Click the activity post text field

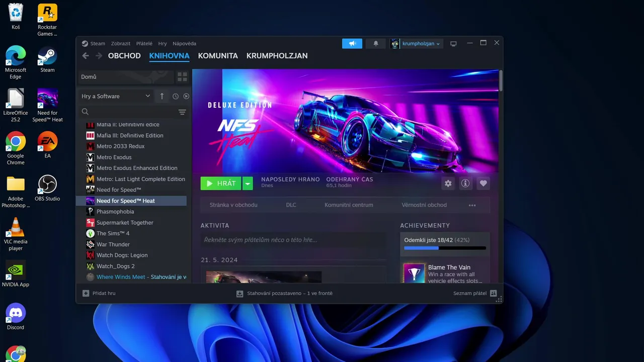[293, 240]
